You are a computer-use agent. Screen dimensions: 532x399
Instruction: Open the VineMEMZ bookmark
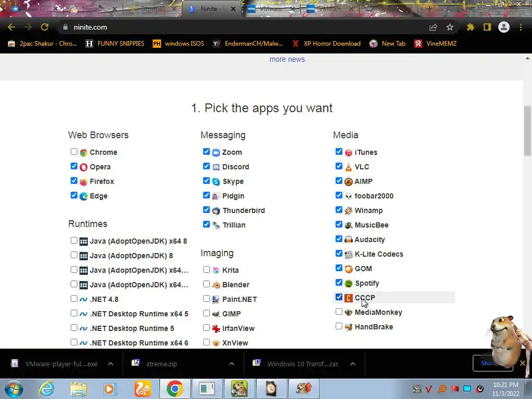coord(435,44)
